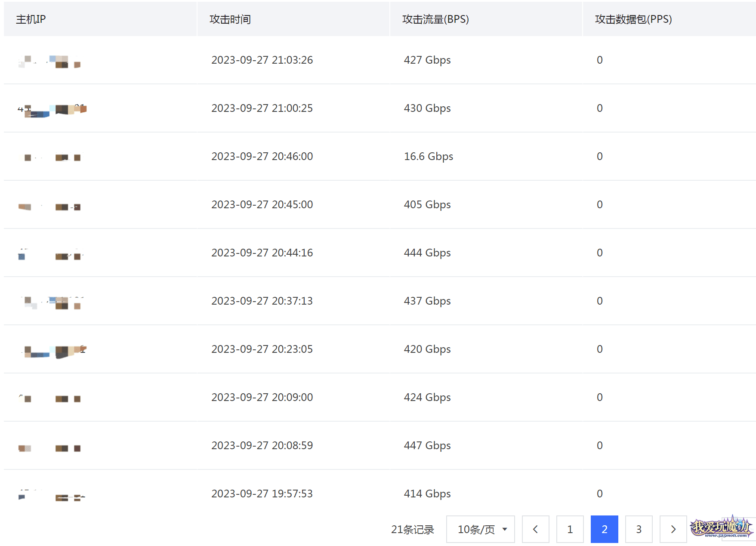Click the 420 Gbps traffic value

click(x=427, y=349)
